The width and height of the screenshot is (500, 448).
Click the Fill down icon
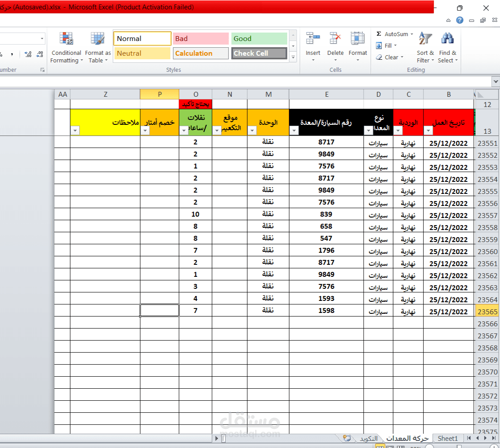379,45
